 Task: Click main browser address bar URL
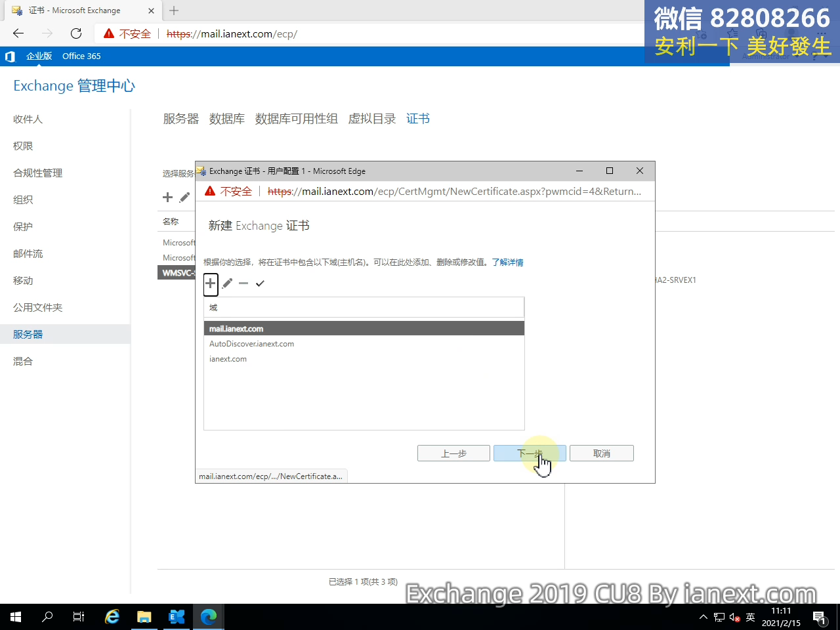coord(232,33)
